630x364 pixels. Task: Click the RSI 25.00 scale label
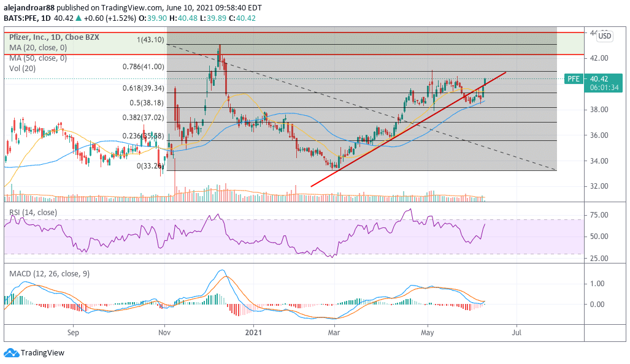599,259
